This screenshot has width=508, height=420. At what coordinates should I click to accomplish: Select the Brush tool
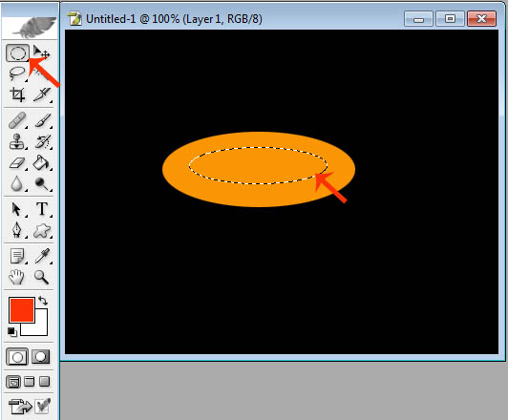[42, 120]
